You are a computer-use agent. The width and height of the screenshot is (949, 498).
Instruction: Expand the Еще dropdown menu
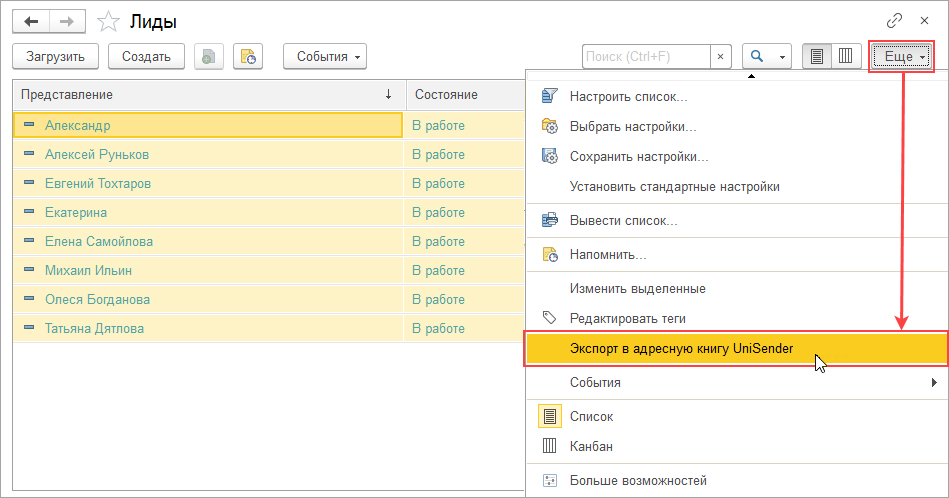coord(902,56)
